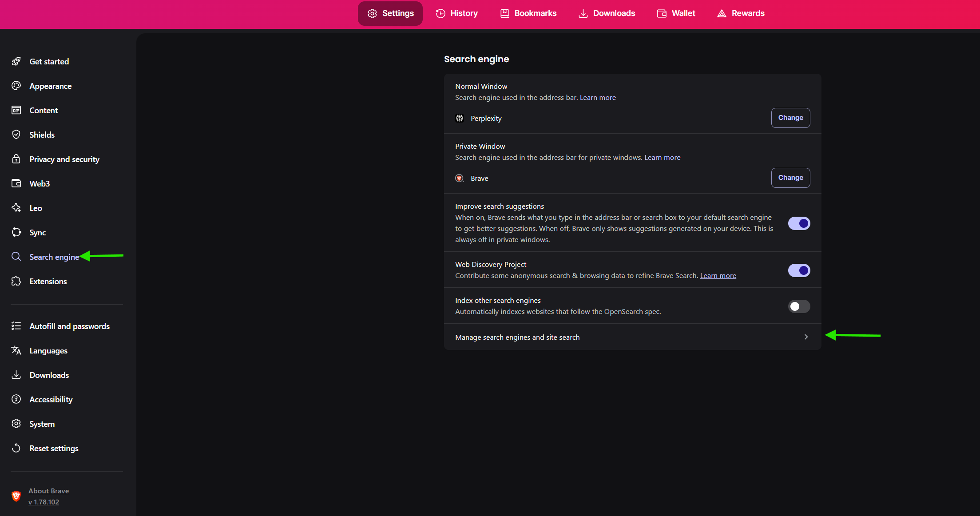Select the Leo AI settings icon

16,207
